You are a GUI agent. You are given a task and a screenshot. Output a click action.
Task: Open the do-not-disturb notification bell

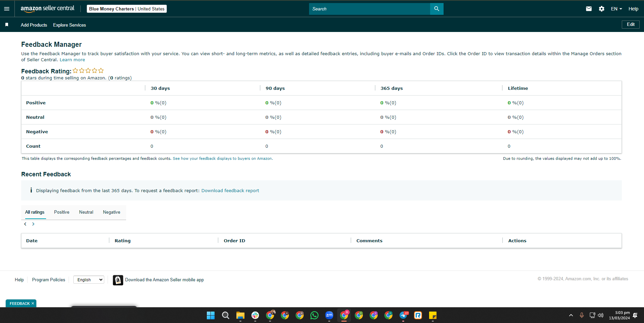[x=635, y=315]
